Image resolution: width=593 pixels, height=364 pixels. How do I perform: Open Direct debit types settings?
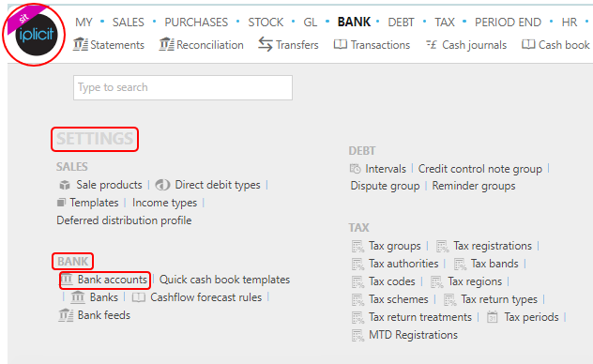(x=218, y=185)
